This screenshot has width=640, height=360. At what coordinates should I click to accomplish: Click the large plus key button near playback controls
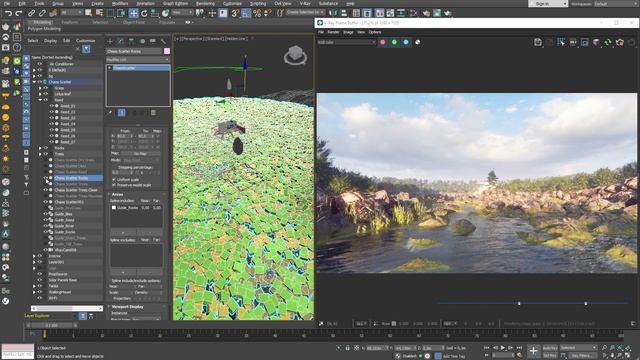point(533,351)
